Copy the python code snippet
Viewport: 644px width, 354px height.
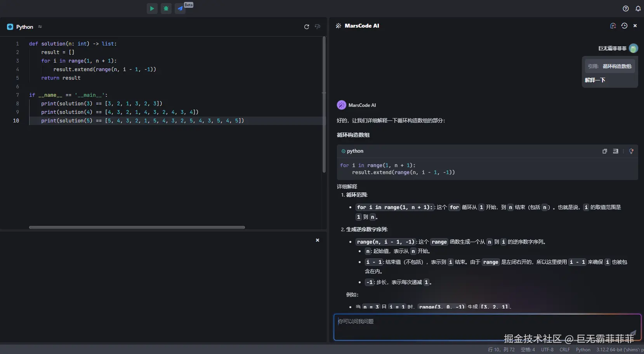(x=605, y=151)
